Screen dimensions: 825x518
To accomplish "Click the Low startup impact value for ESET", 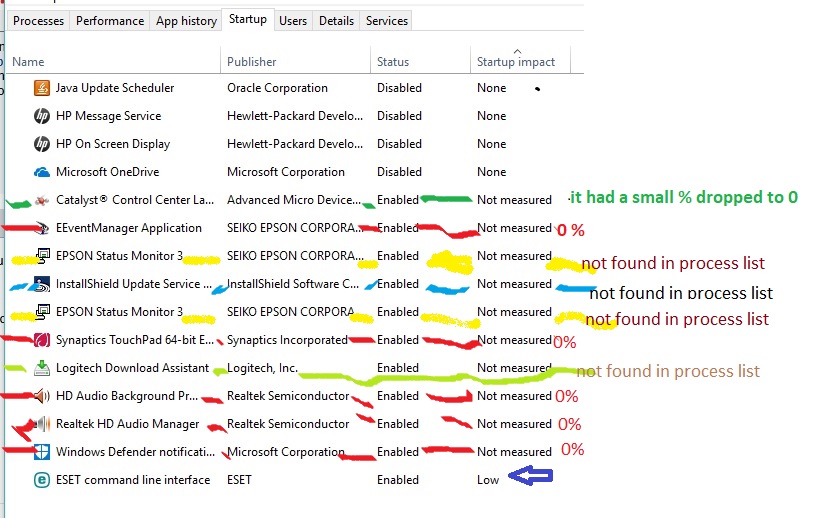I will [488, 480].
